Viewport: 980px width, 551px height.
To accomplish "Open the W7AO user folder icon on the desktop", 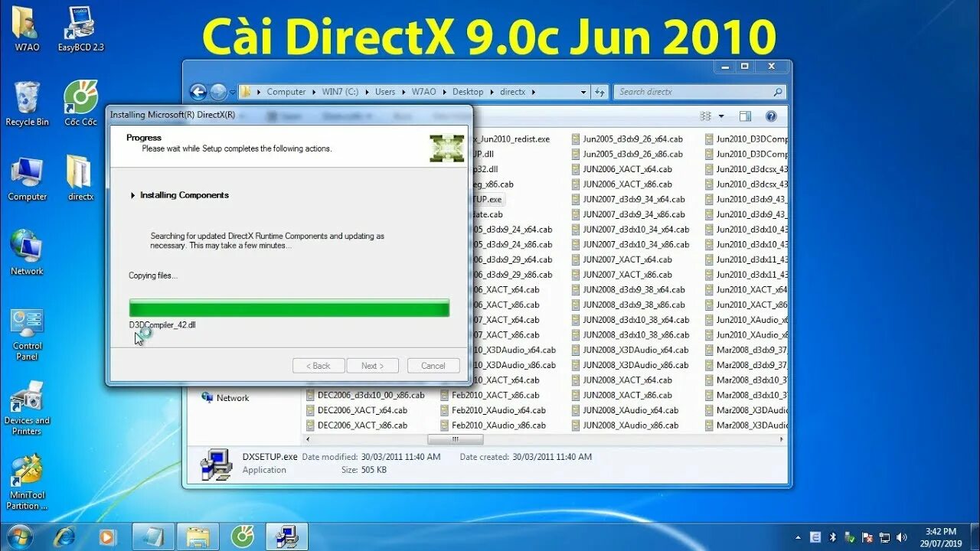I will [27, 29].
